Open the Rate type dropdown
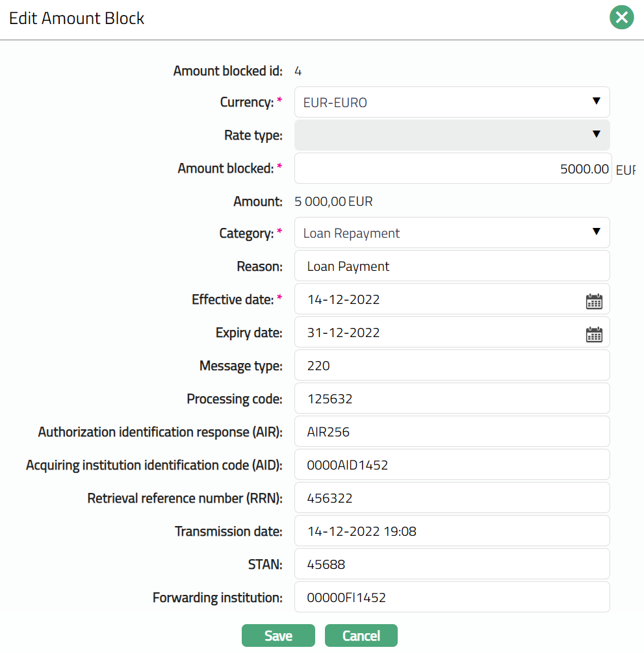Viewport: 644px width, 654px height. coord(452,135)
